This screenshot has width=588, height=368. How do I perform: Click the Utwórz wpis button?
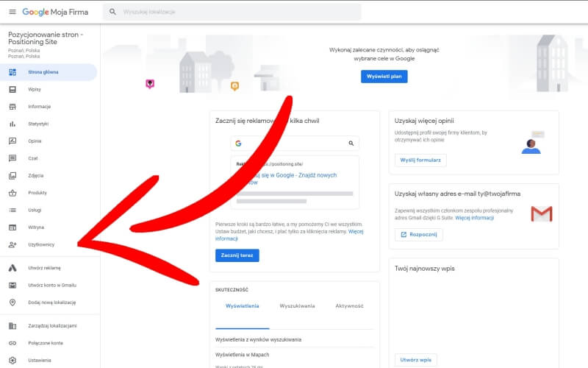(415, 360)
